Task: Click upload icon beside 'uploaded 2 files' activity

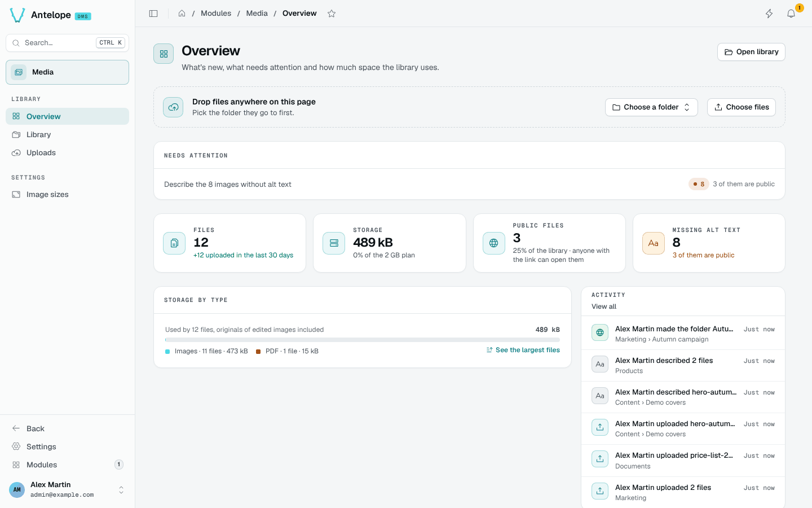Action: point(600,491)
